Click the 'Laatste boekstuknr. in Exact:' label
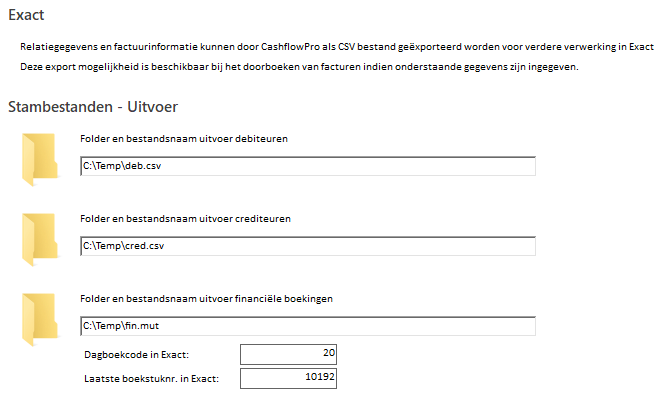 point(151,379)
